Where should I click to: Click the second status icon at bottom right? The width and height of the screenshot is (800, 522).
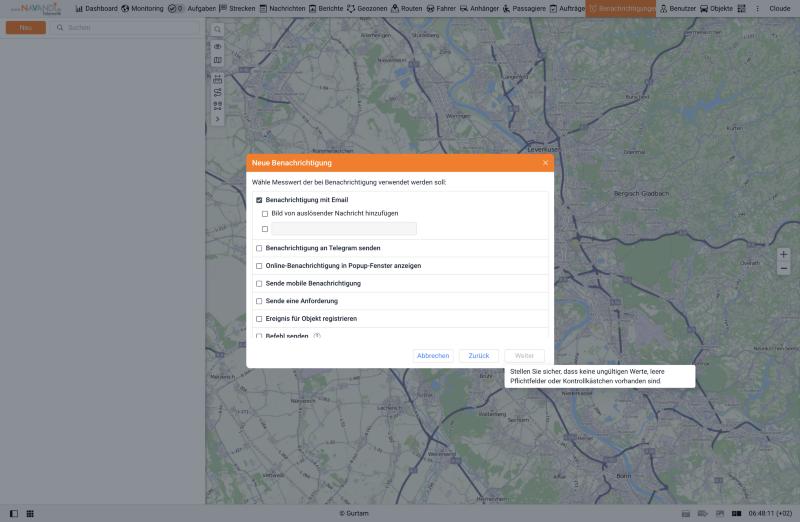(703, 514)
